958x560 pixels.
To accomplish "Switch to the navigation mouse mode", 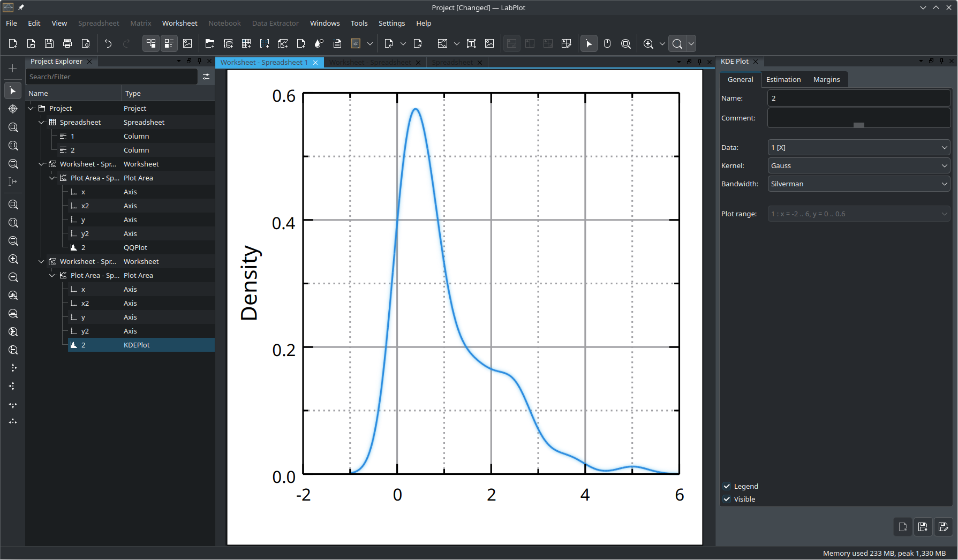I will 607,43.
